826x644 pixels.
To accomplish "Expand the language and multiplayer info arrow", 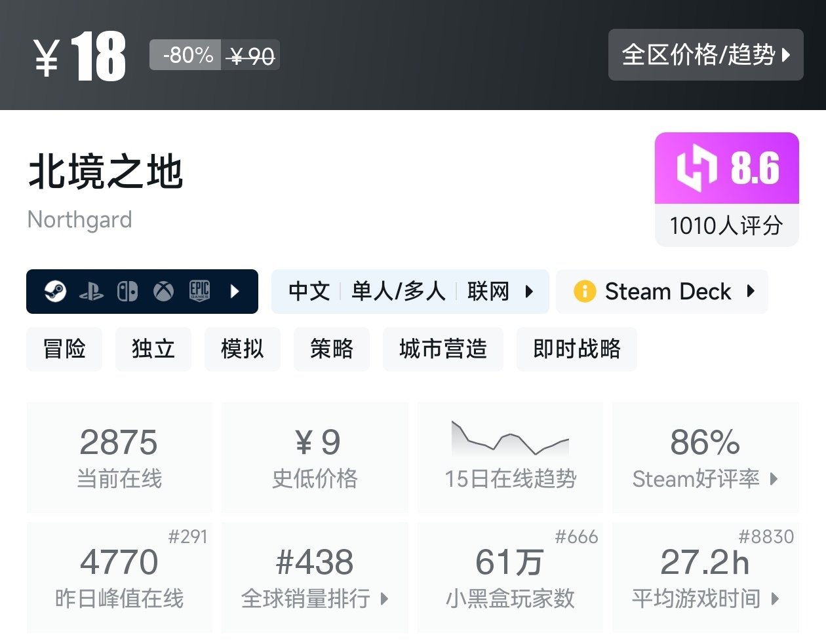I will (530, 292).
